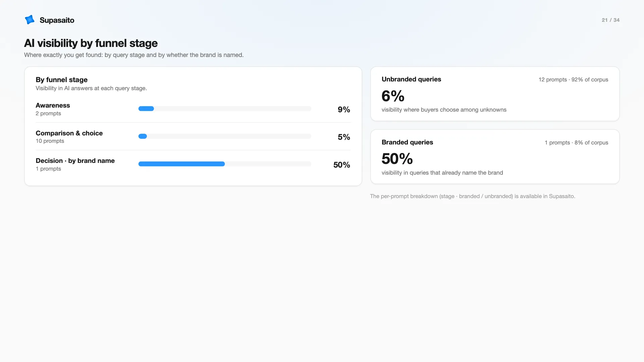Click '1 prompts' under Decision · by brand name
Viewport: 644px width, 362px height.
48,169
